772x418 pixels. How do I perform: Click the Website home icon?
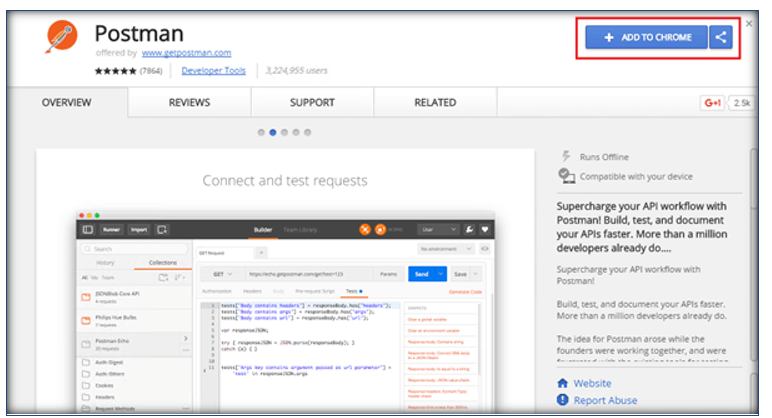563,383
